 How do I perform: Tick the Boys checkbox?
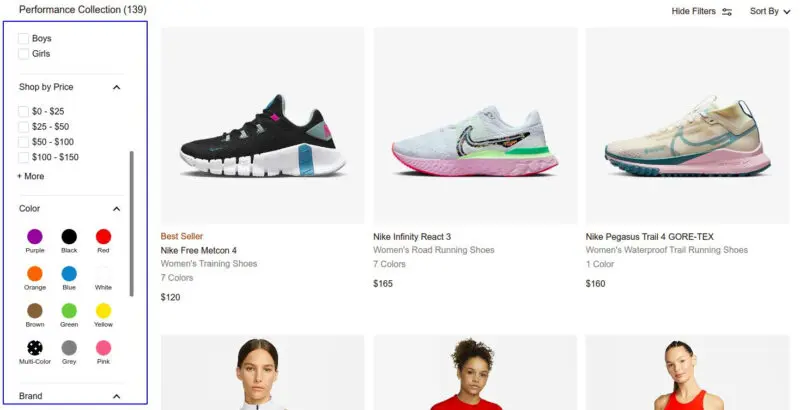23,38
